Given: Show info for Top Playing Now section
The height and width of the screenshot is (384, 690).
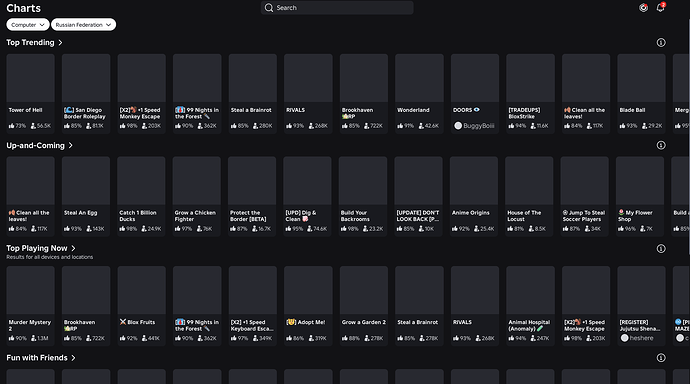Looking at the screenshot, I should coord(661,249).
